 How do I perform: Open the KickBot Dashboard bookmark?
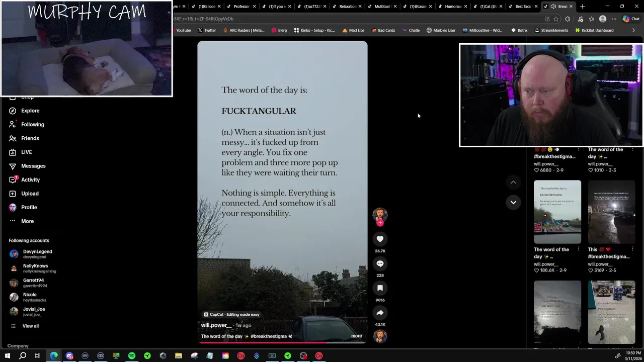click(594, 30)
